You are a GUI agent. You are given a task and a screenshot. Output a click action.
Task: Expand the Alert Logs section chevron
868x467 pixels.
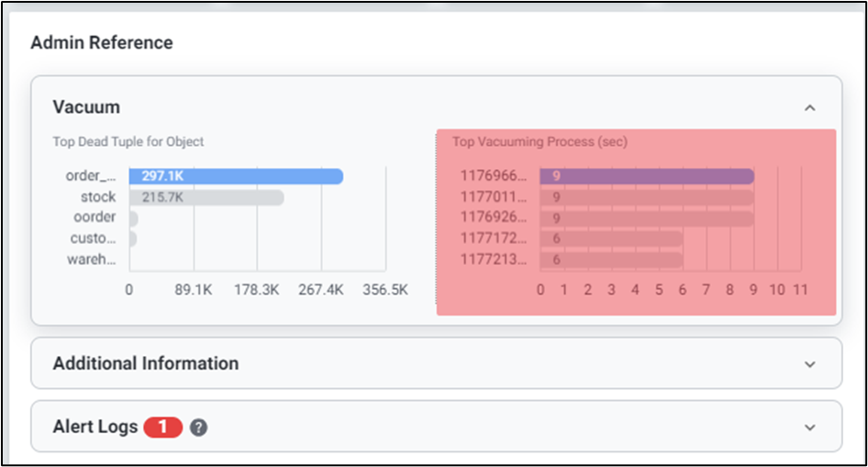pos(809,428)
